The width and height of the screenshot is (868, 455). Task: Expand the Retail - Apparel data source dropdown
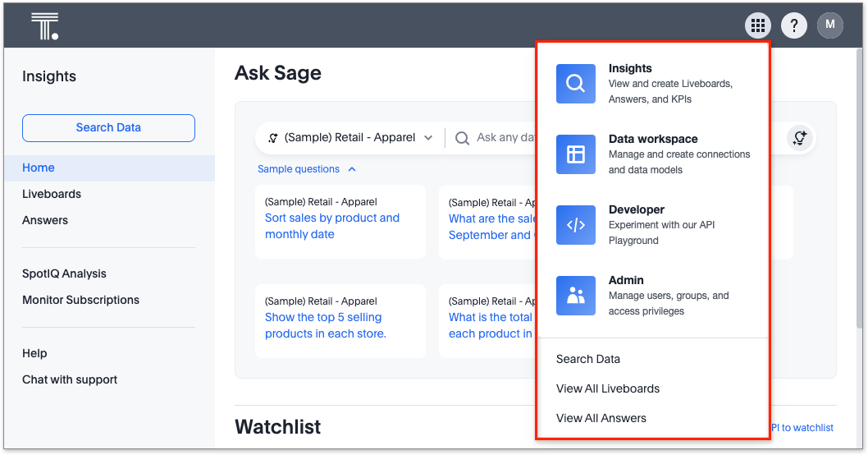coord(351,138)
